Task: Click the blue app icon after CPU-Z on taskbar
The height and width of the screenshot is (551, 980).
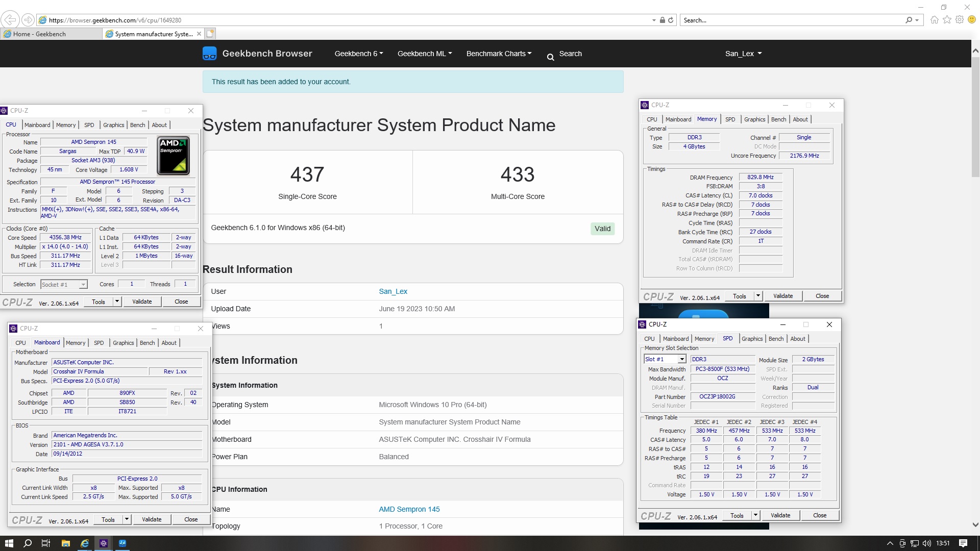Action: pos(122,543)
